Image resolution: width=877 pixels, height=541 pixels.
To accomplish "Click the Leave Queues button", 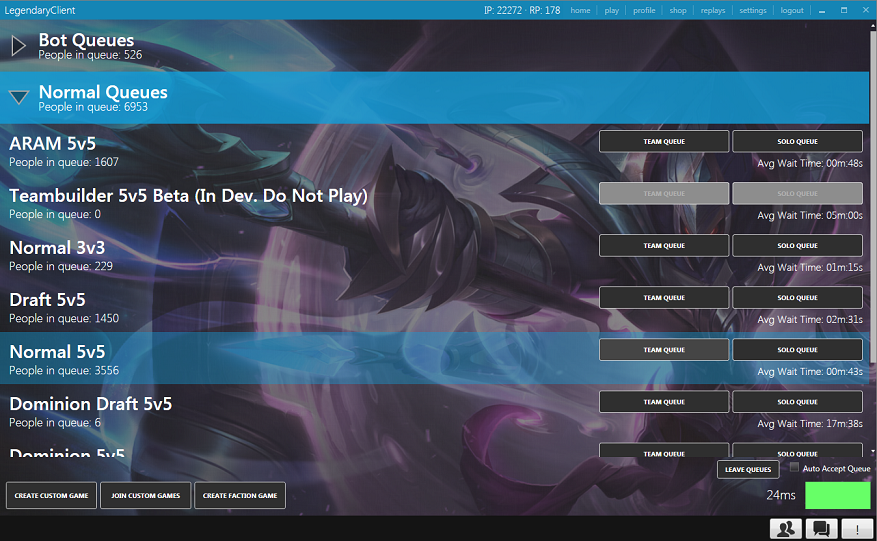I will click(x=748, y=469).
